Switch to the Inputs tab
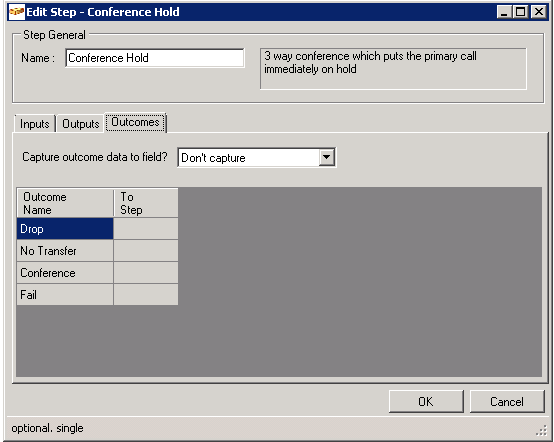Screen dimensions: 554x442 click(x=35, y=124)
